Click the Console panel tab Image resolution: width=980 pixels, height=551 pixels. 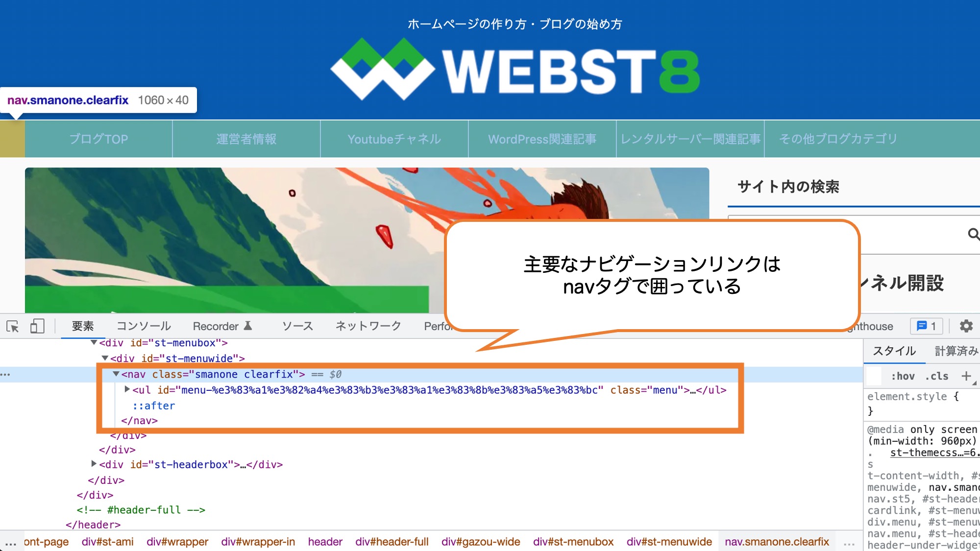tap(145, 326)
